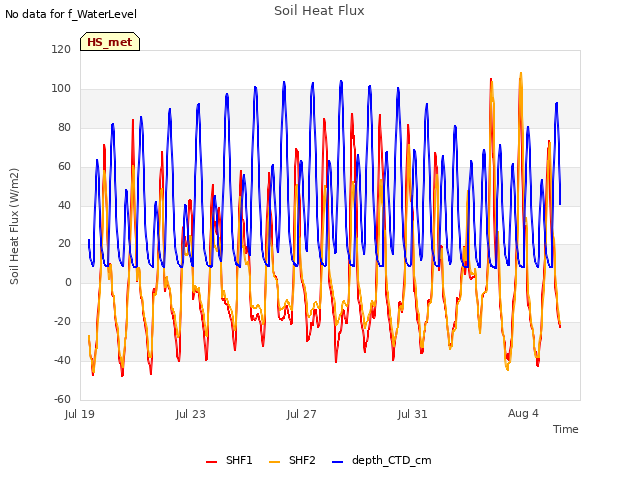Click the Jul 23 x-axis tick label

(x=191, y=414)
